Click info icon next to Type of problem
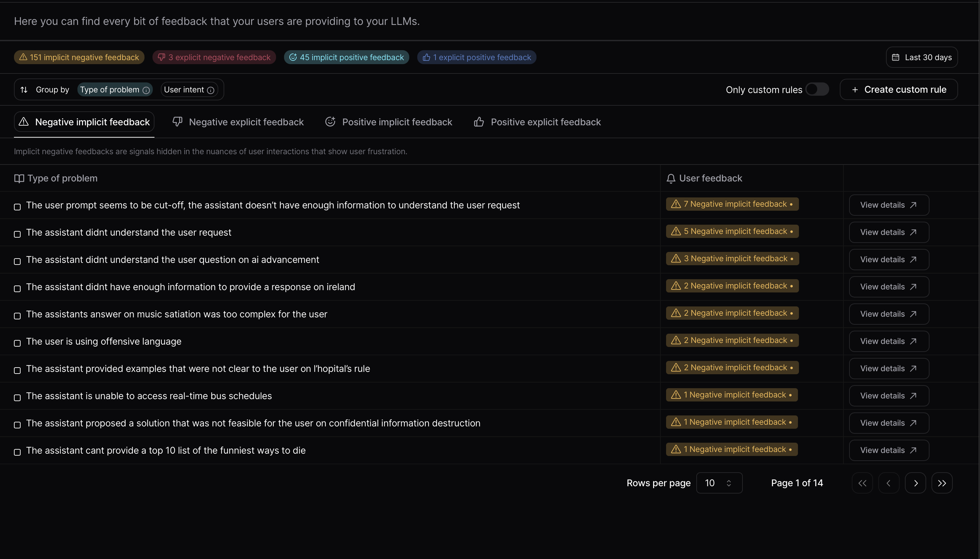Viewport: 980px width, 559px height. pos(146,90)
